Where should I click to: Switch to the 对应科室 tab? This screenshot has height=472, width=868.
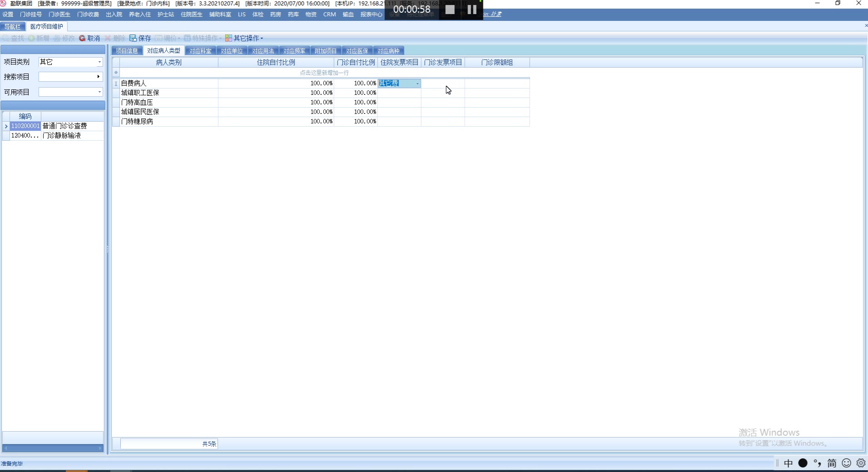click(x=200, y=51)
